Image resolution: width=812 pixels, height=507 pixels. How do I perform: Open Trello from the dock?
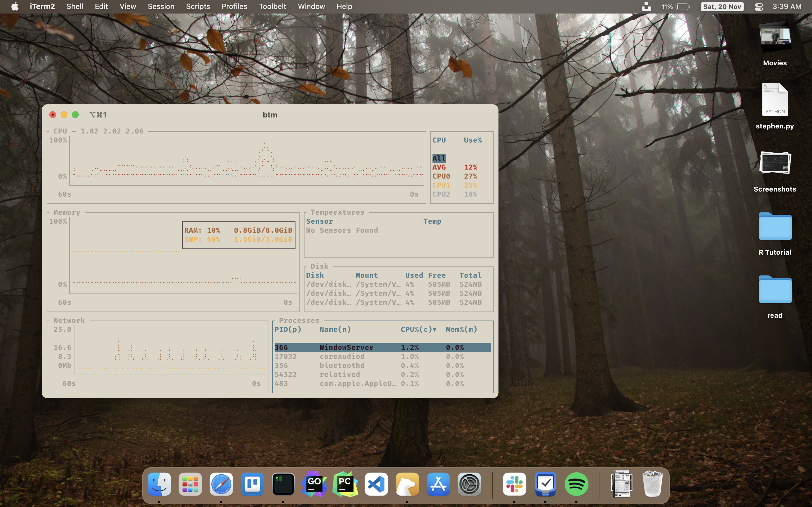click(x=252, y=484)
